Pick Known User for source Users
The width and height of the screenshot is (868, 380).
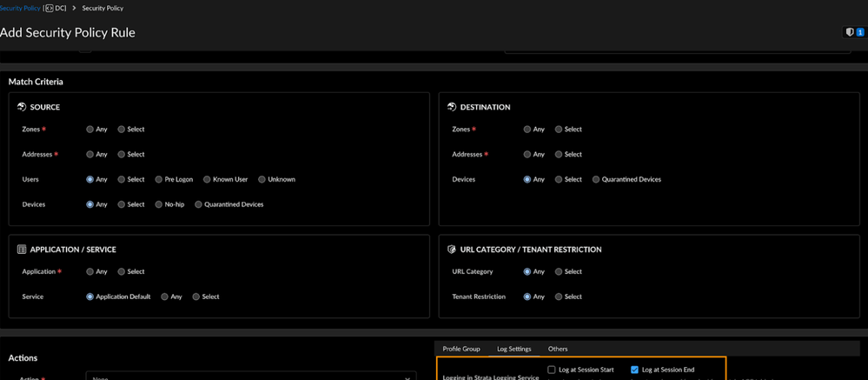[x=208, y=179]
